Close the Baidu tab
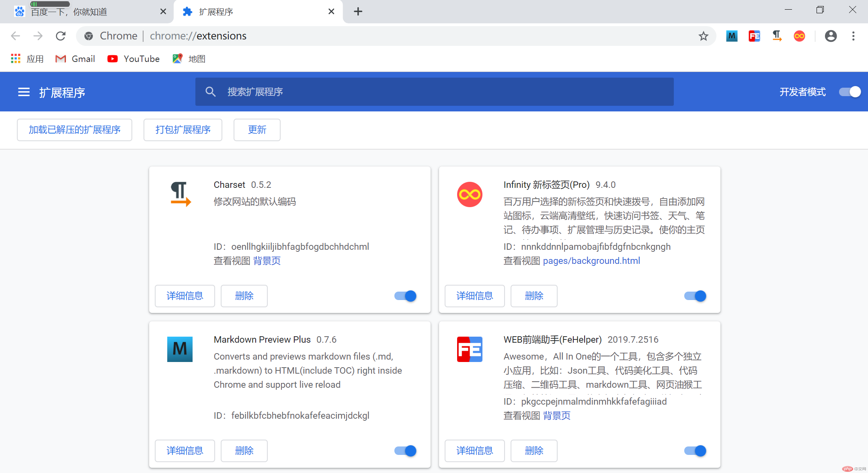Image resolution: width=868 pixels, height=473 pixels. 163,12
